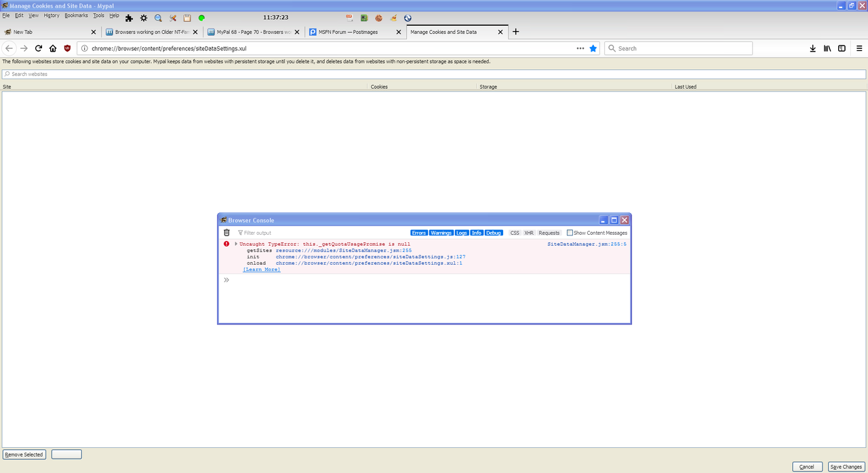This screenshot has height=473, width=868.
Task: Toggle the CSS filter in console
Action: point(515,233)
